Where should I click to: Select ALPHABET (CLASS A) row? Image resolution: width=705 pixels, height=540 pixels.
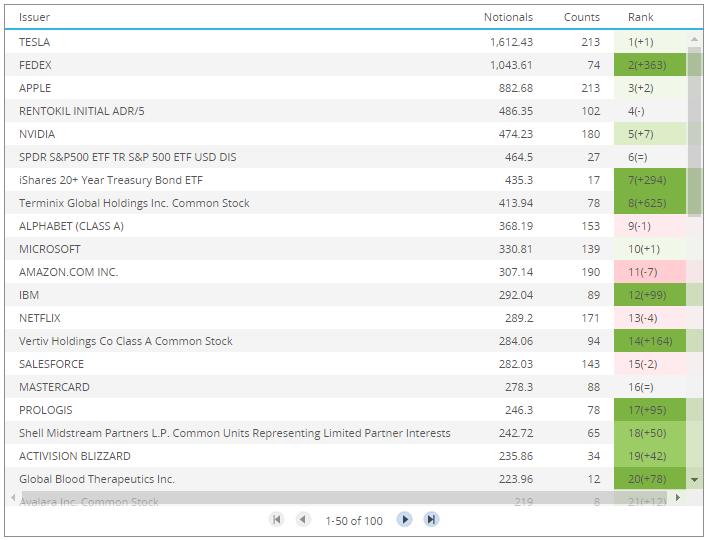346,226
